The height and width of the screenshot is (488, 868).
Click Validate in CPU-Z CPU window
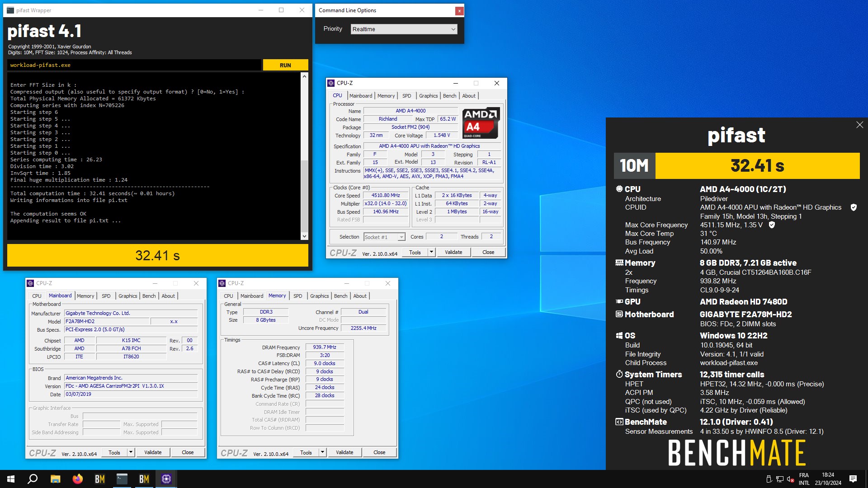(x=453, y=252)
